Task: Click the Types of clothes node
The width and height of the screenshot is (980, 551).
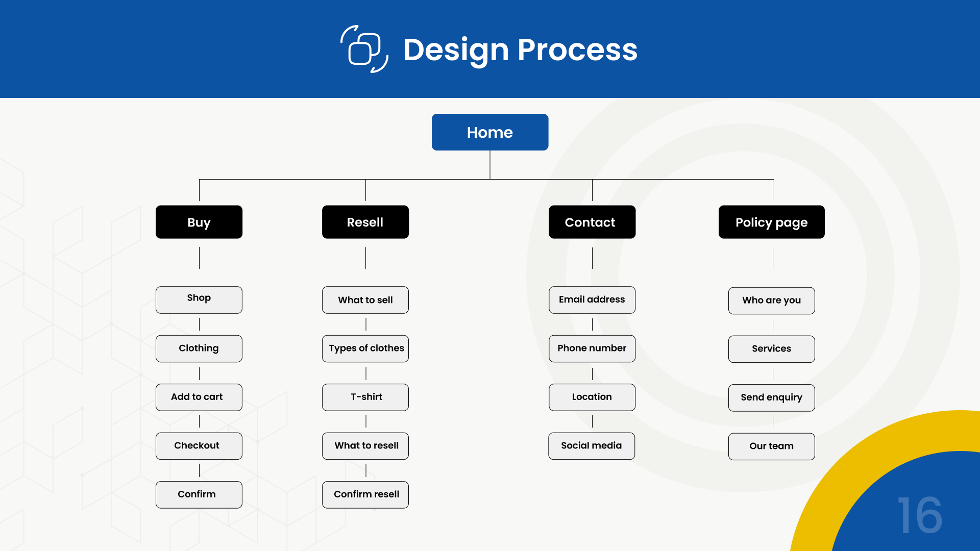Action: pyautogui.click(x=365, y=348)
